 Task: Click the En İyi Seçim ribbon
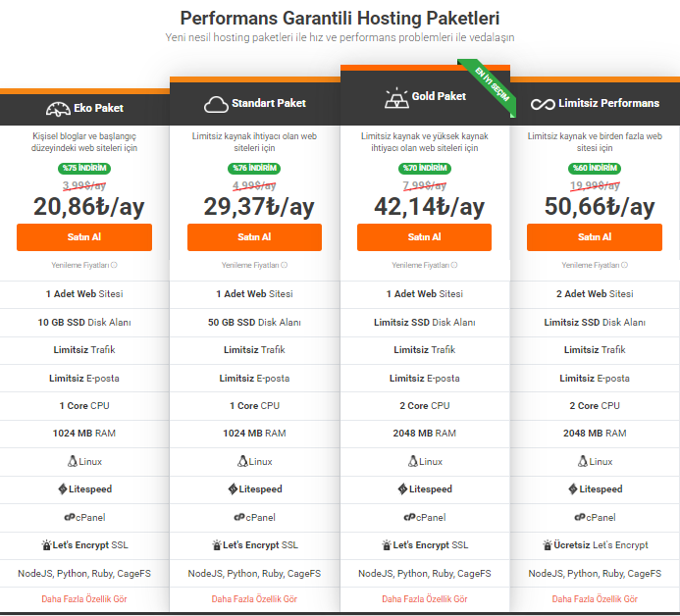click(490, 86)
